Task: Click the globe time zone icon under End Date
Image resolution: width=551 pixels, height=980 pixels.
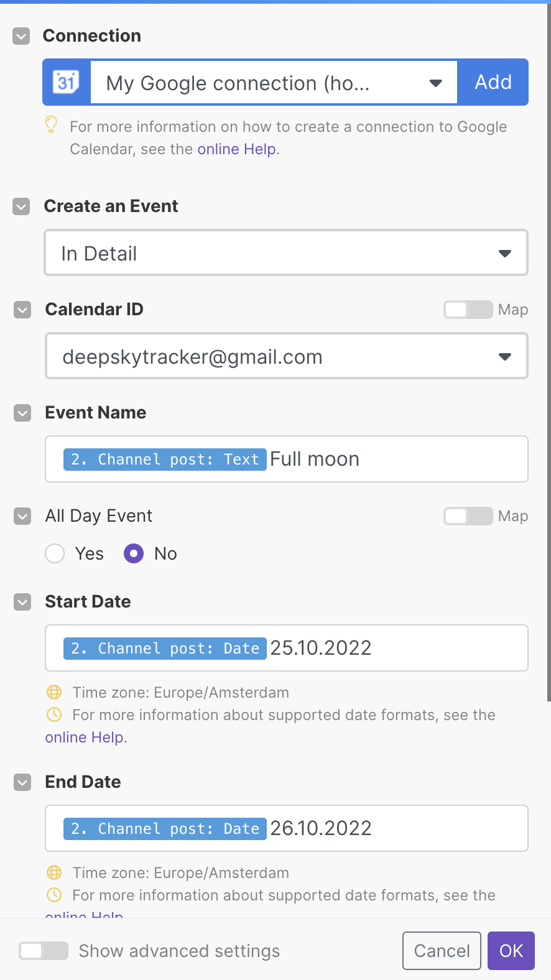Action: tap(54, 872)
